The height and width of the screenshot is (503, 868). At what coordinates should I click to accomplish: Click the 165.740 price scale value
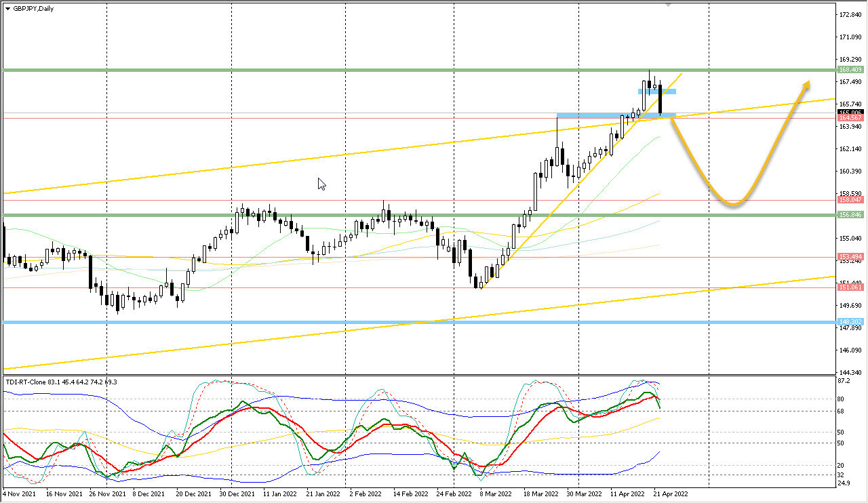(850, 104)
